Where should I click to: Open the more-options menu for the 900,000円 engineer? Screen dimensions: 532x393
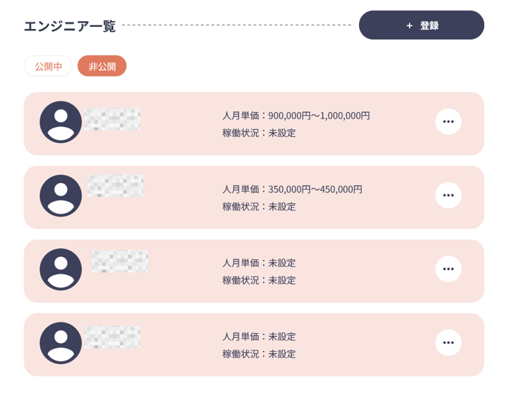[x=448, y=122]
